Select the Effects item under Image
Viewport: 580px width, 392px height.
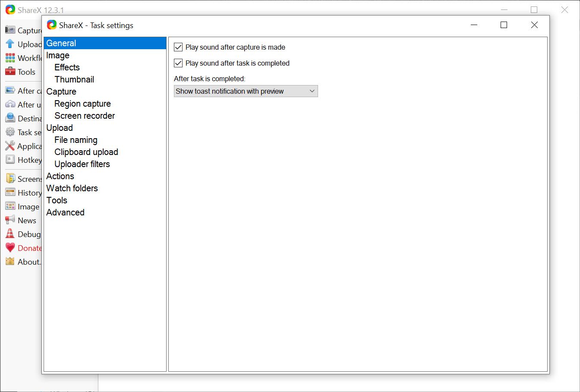click(x=67, y=67)
